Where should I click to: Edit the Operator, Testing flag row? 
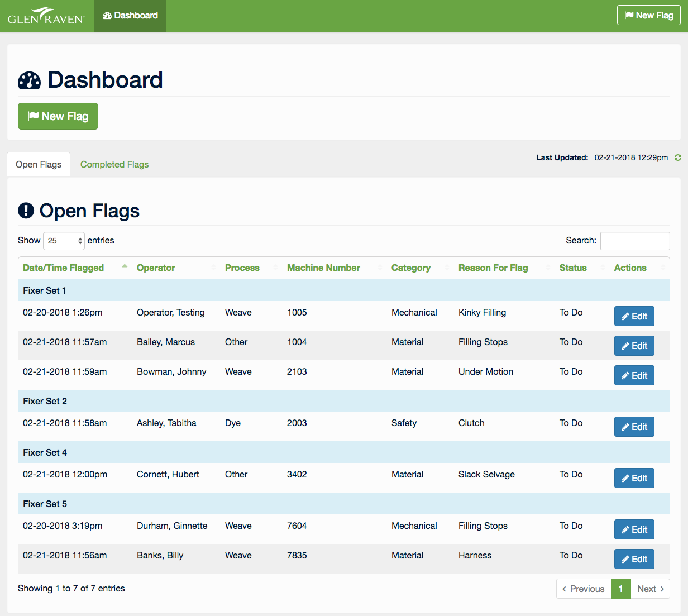(634, 316)
